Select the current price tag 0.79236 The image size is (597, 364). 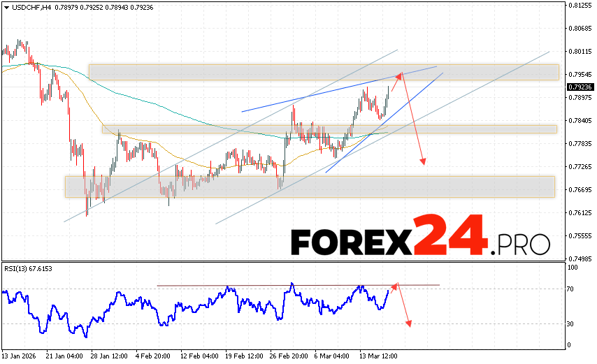coord(580,87)
